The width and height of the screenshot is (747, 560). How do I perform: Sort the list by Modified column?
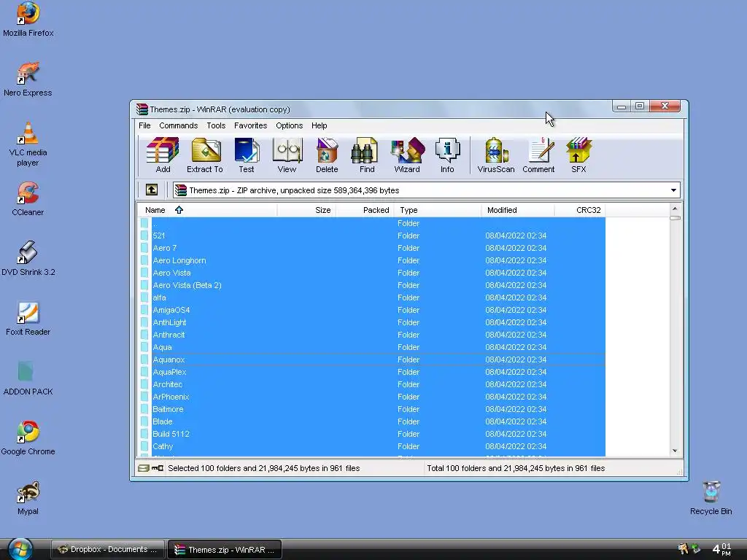point(517,210)
